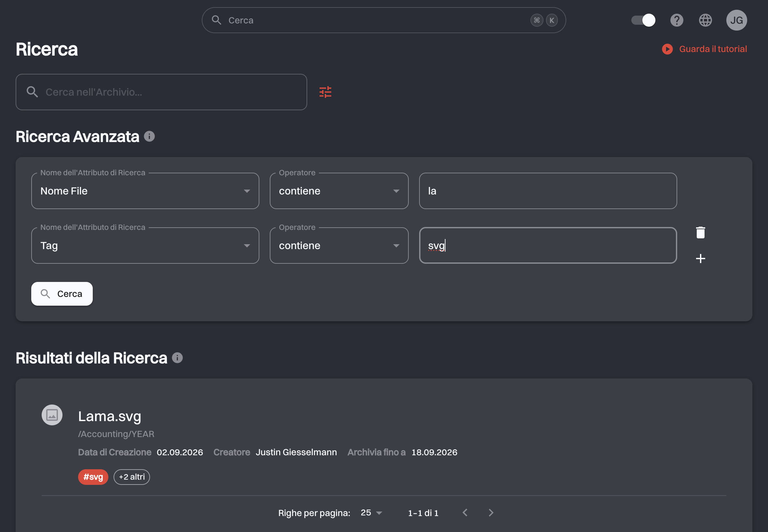The height and width of the screenshot is (532, 768).
Task: Click the value field containing 'svg'
Action: (548, 246)
